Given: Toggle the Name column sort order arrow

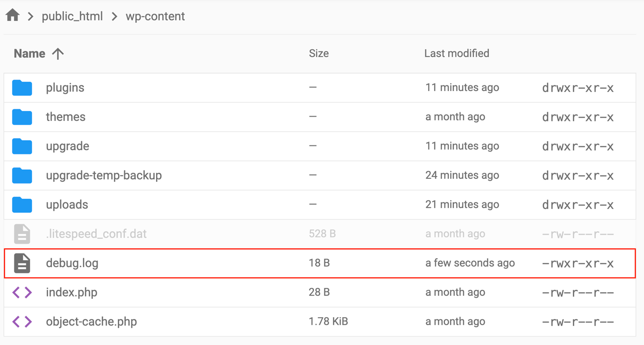Looking at the screenshot, I should click(58, 53).
